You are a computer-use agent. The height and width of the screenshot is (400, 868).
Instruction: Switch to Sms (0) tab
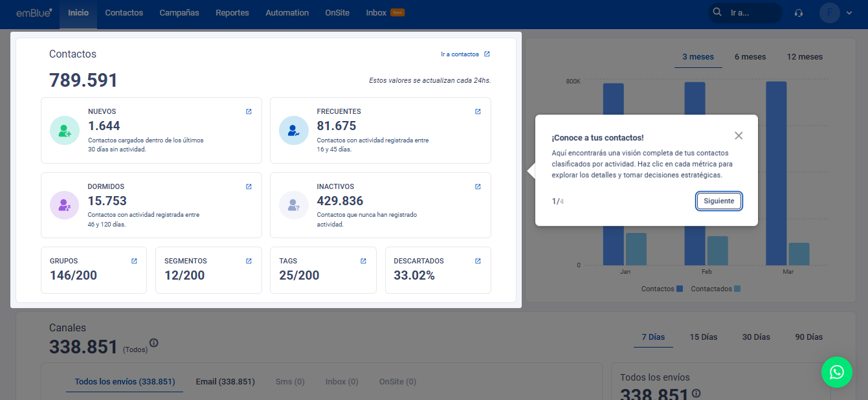tap(290, 382)
